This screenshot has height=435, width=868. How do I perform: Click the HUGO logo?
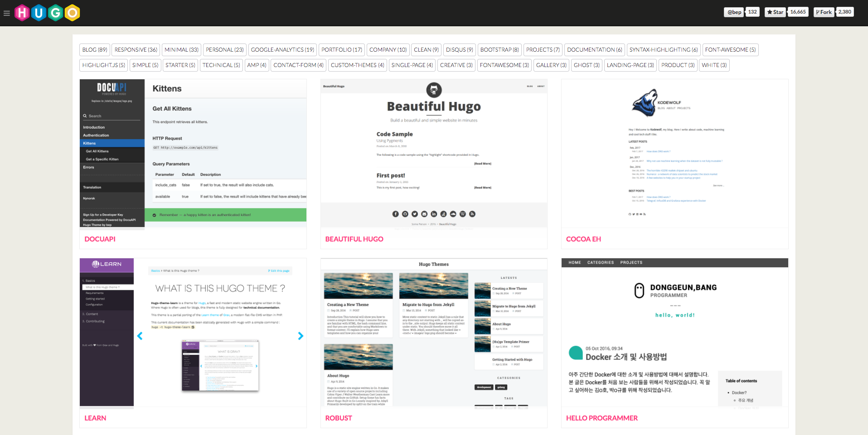click(x=47, y=13)
